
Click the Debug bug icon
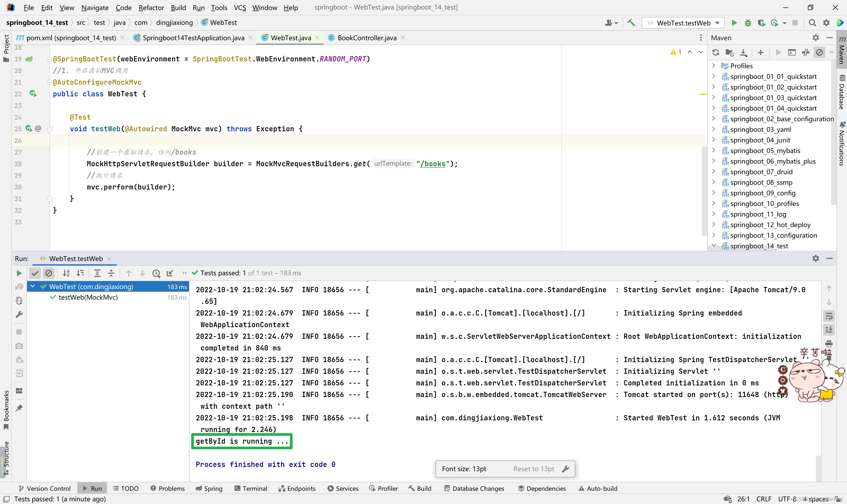pyautogui.click(x=747, y=23)
